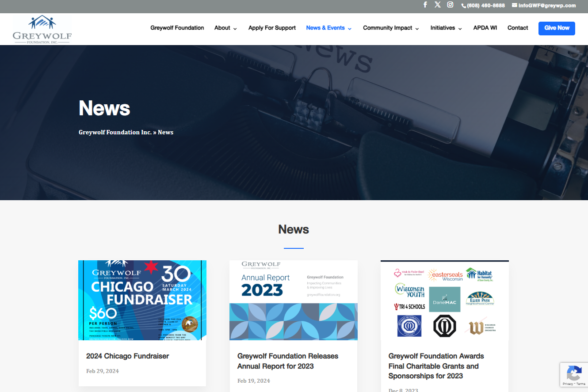Open the Initiatives menu item
Image resolution: width=588 pixels, height=392 pixels.
click(x=443, y=28)
